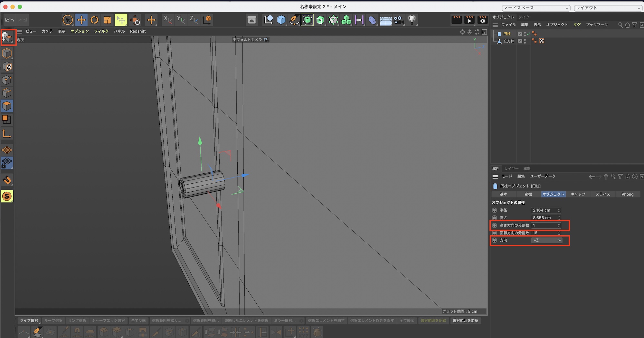Open render settings clapperboard with gear
The width and height of the screenshot is (644, 338).
(x=482, y=20)
